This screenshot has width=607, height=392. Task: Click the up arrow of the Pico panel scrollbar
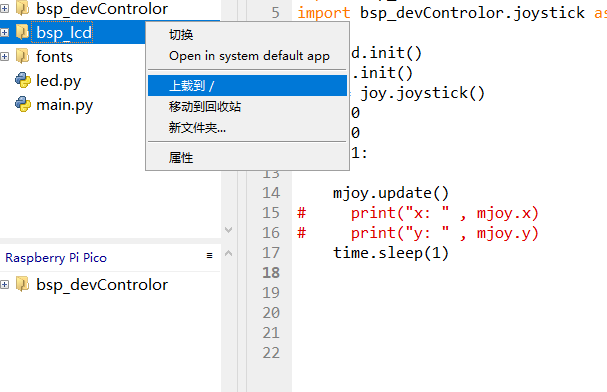click(229, 253)
